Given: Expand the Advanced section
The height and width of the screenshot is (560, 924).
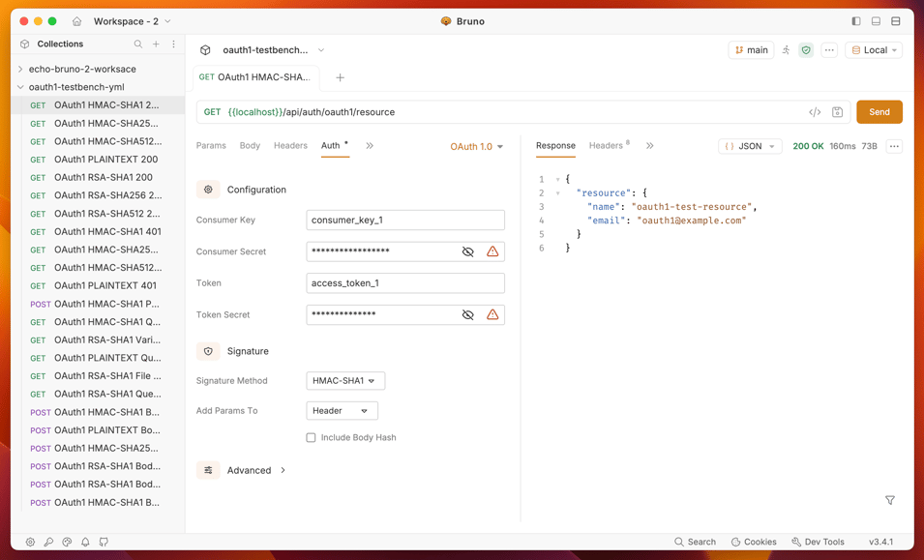Looking at the screenshot, I should point(256,470).
